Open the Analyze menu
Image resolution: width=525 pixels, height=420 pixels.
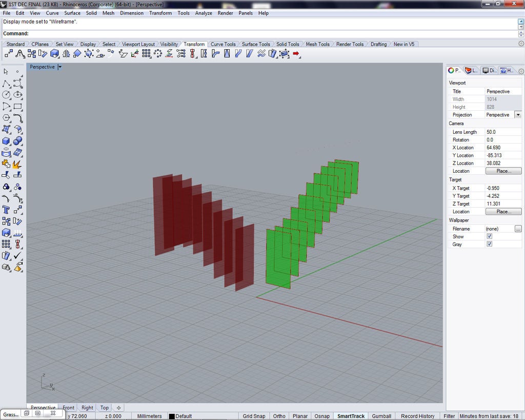point(204,13)
